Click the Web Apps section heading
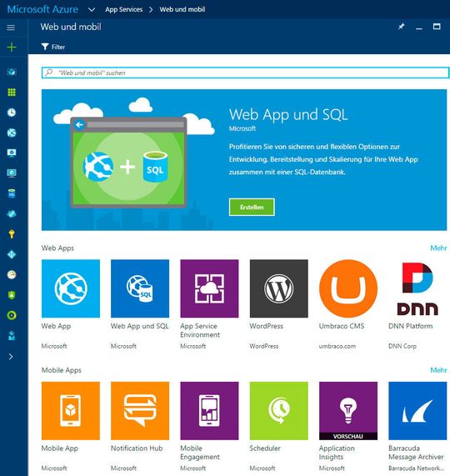Image resolution: width=450 pixels, height=476 pixels. tap(57, 248)
